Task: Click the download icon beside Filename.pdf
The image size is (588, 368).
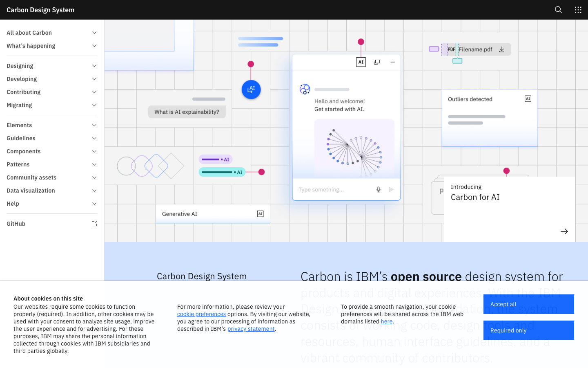Action: pyautogui.click(x=502, y=49)
